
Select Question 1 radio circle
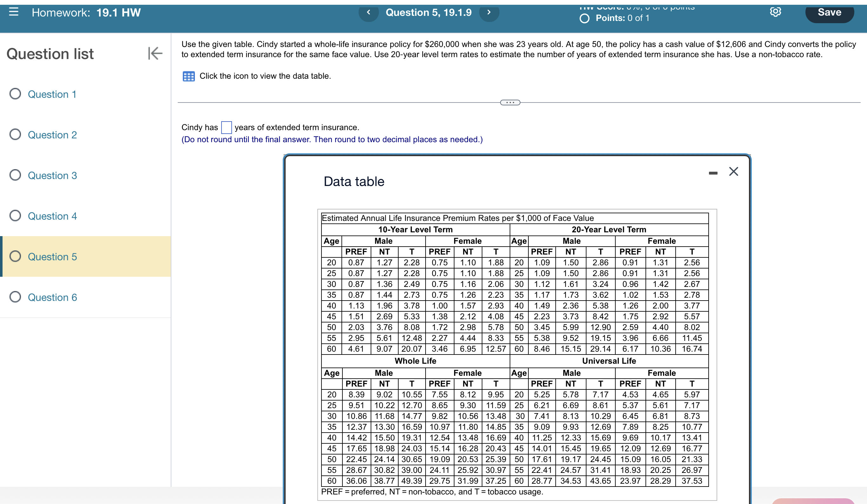[x=15, y=94]
